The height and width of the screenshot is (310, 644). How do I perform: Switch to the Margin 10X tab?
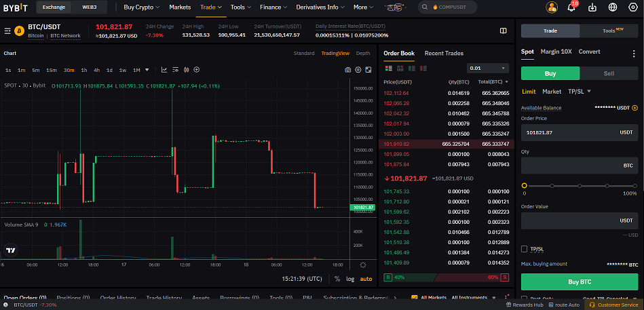pos(556,52)
